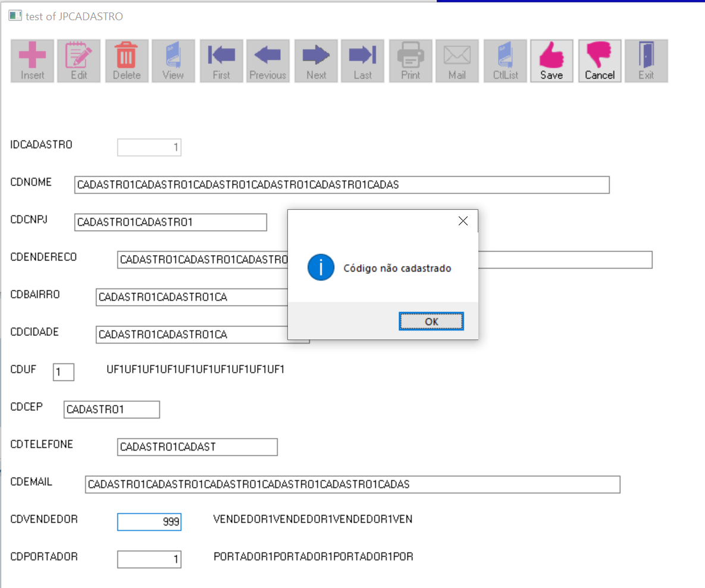Go to the Next record
The height and width of the screenshot is (588, 705).
pyautogui.click(x=316, y=61)
